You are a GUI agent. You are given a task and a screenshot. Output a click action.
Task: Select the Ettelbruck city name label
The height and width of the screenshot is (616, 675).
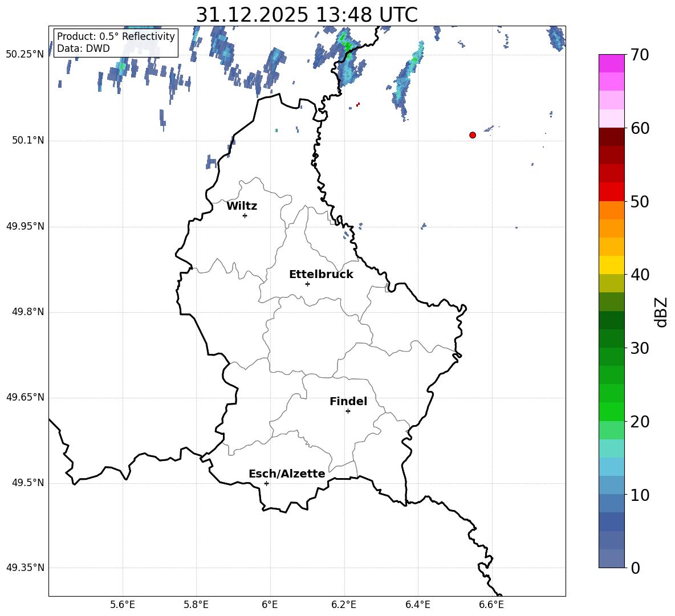(x=321, y=274)
